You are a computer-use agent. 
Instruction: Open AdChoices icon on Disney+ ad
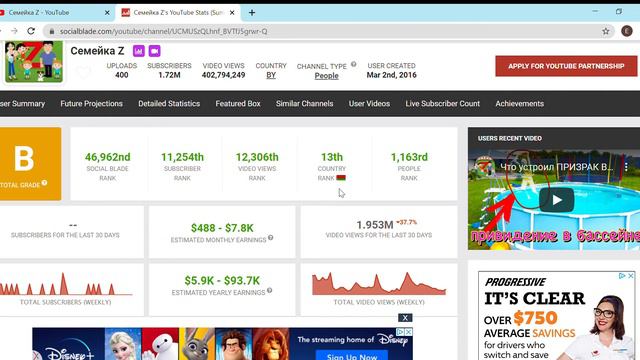pos(401,332)
